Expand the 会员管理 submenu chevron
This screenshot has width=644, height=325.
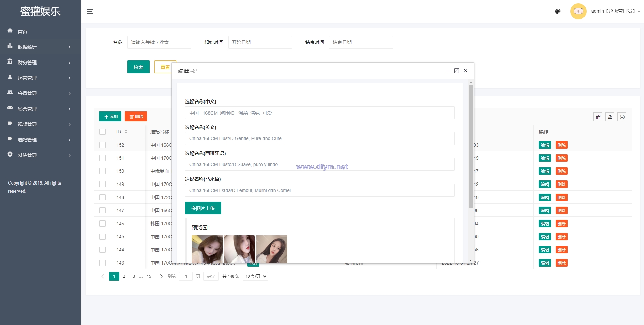tap(70, 93)
